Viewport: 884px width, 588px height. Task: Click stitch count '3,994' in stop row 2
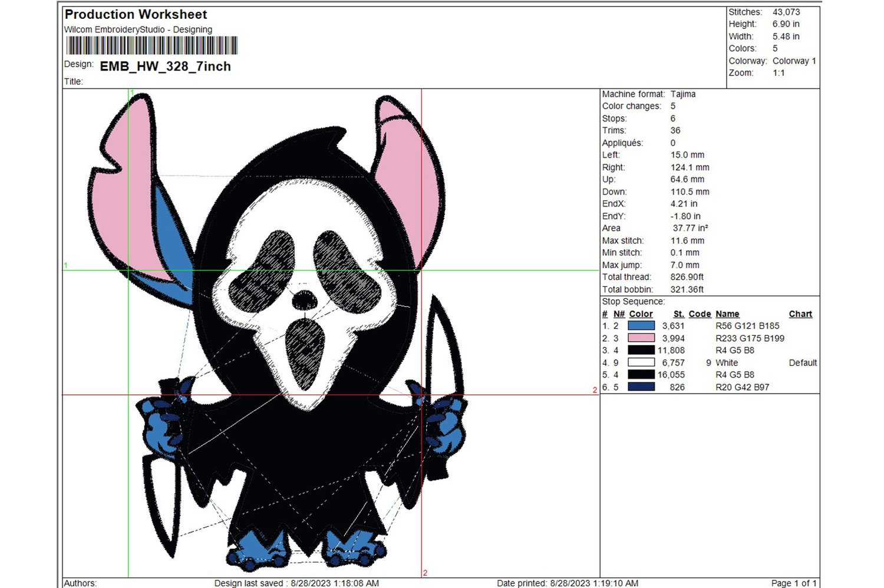674,338
